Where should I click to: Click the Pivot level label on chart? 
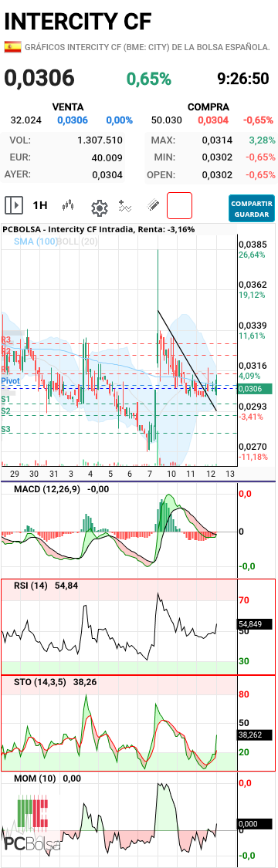11,382
